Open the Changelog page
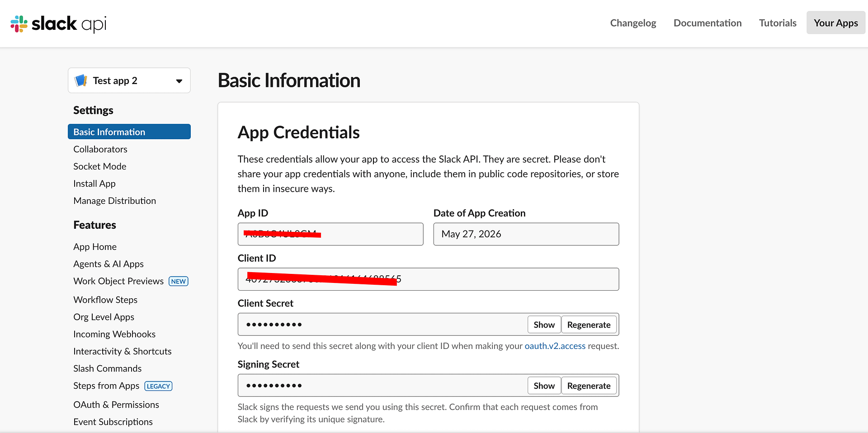 click(x=633, y=23)
